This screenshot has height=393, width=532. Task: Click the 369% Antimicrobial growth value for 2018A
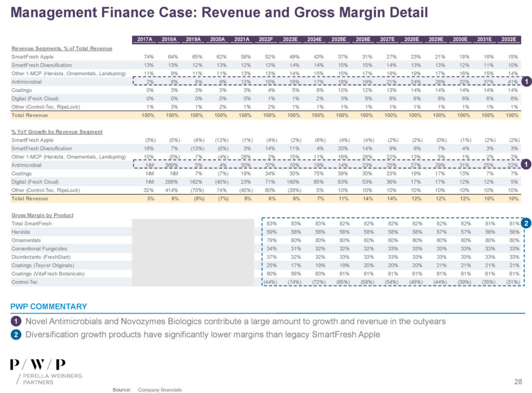(171, 166)
